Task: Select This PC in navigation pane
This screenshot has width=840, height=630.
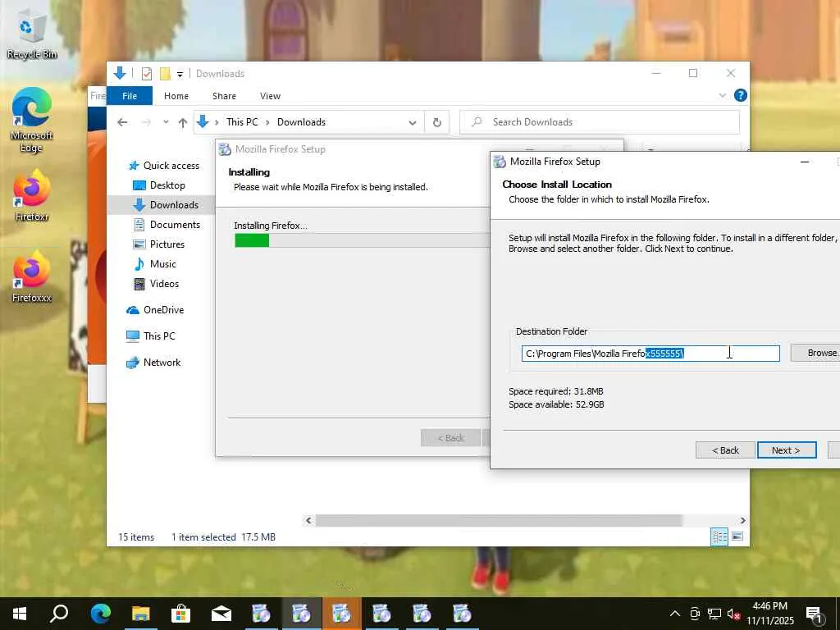Action: [151, 336]
